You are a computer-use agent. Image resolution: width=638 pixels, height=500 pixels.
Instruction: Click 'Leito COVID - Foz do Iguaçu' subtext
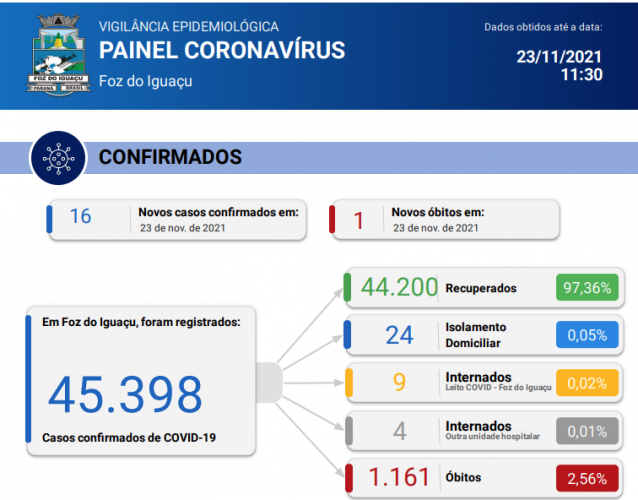pyautogui.click(x=498, y=387)
